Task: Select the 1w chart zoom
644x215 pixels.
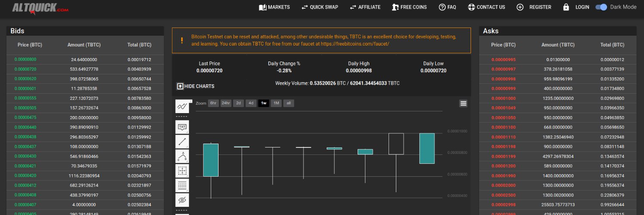Action: click(264, 103)
